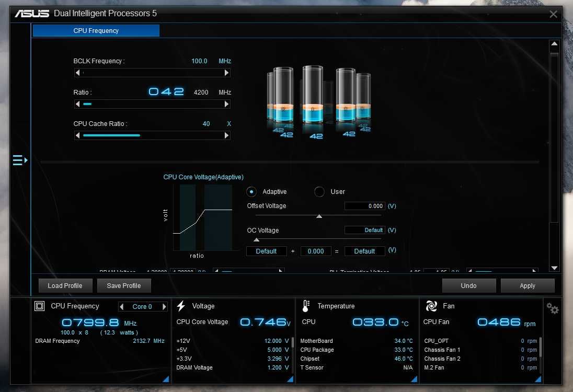
Task: Open the CPU Frequency tab
Action: tap(96, 31)
